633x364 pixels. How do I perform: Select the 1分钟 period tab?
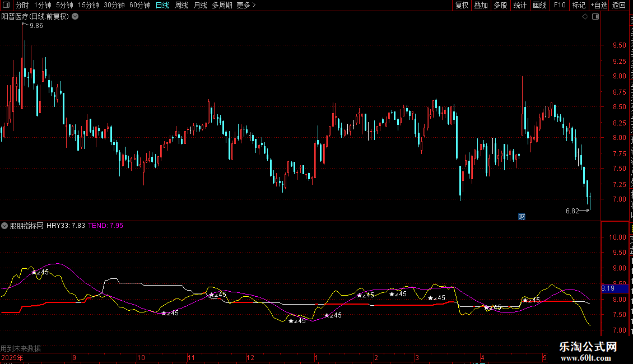pos(43,5)
